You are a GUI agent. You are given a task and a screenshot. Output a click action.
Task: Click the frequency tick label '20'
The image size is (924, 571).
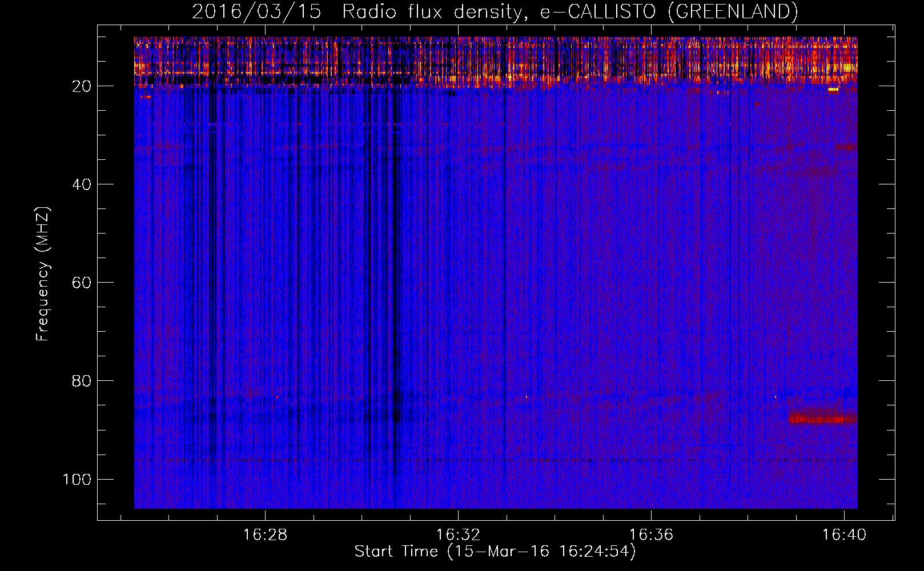coord(82,86)
